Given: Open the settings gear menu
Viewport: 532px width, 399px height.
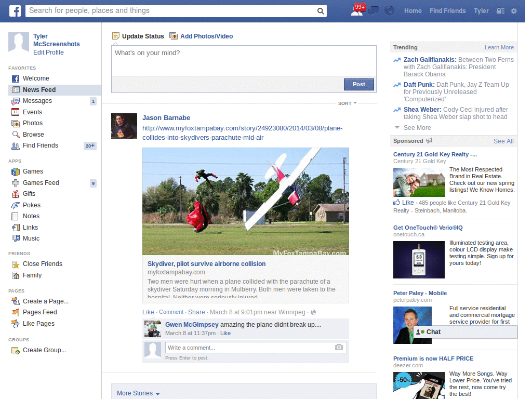Looking at the screenshot, I should 514,11.
